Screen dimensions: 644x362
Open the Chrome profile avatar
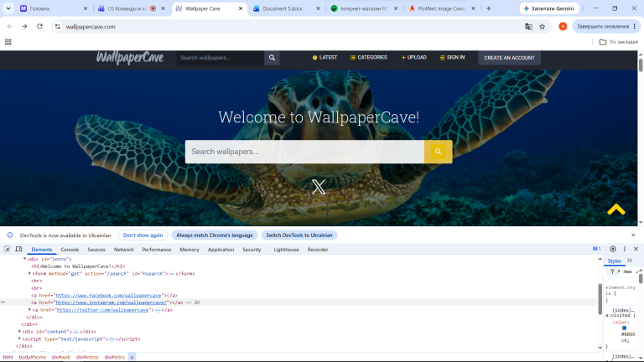pos(563,26)
